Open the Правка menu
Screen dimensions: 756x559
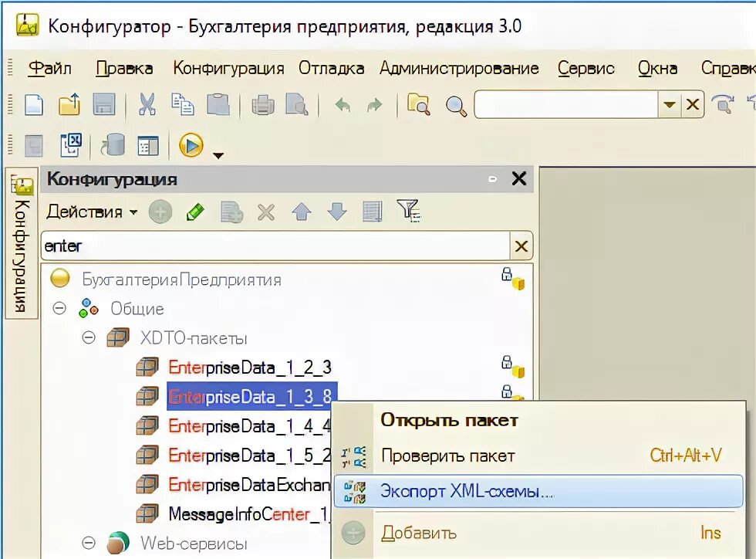pyautogui.click(x=124, y=68)
